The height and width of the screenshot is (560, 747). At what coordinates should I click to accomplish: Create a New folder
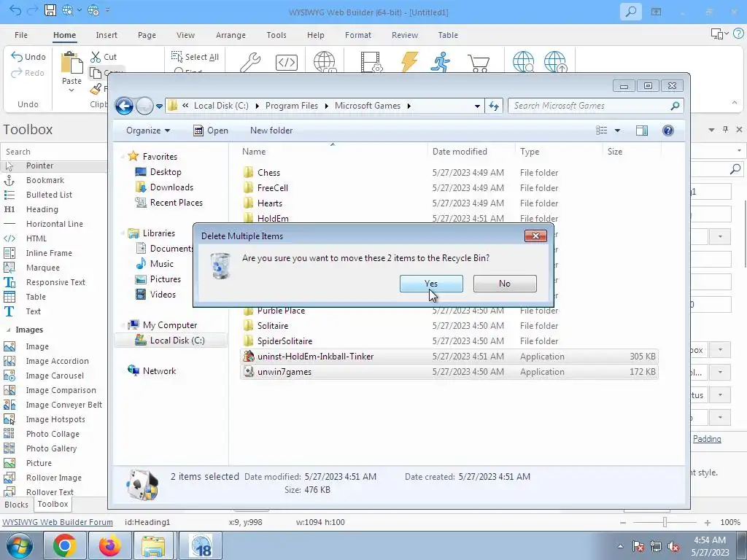pos(271,131)
